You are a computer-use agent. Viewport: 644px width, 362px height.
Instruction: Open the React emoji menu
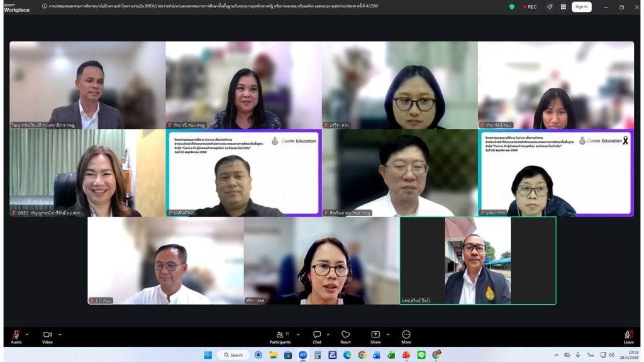[345, 335]
